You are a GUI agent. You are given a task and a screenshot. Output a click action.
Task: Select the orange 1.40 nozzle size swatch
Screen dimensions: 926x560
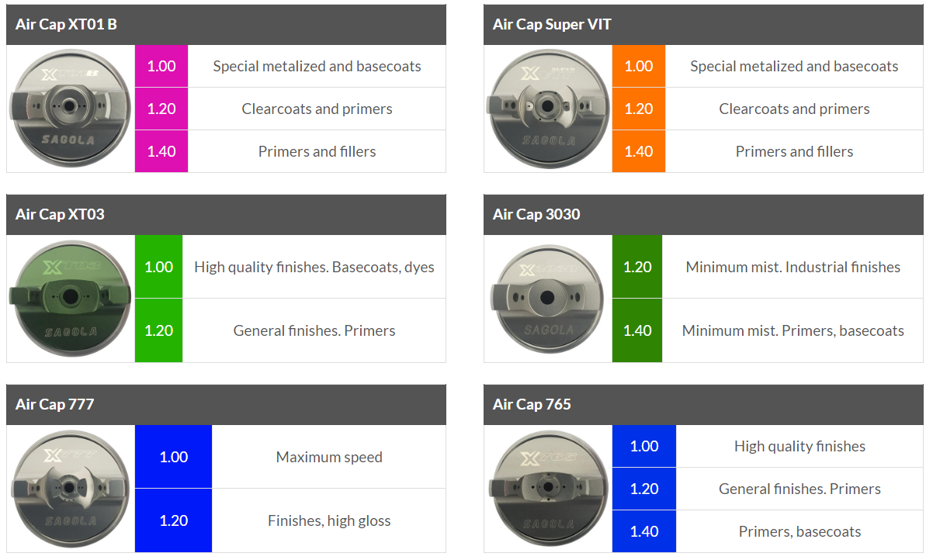click(x=639, y=151)
